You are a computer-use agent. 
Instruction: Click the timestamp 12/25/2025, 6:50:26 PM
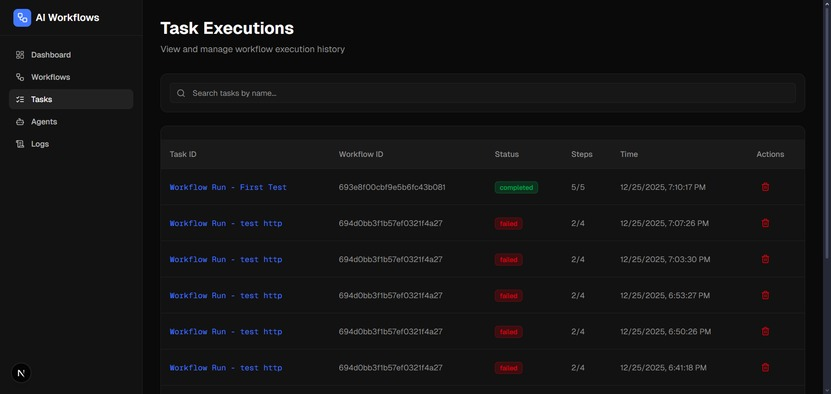(x=666, y=331)
